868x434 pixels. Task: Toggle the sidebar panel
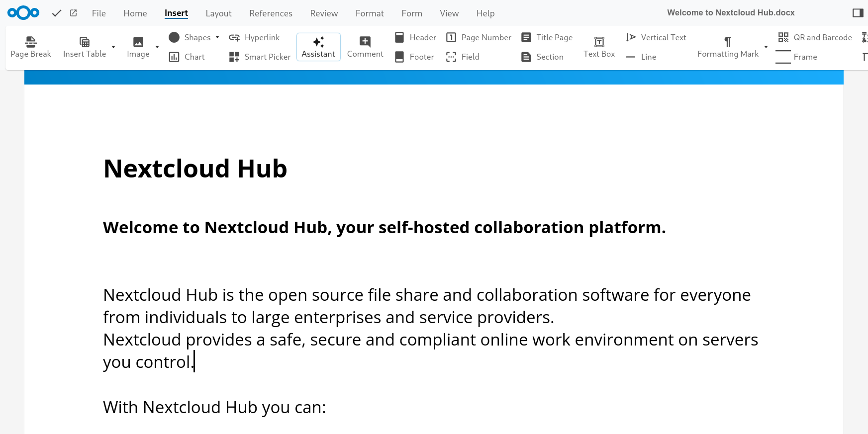[858, 13]
